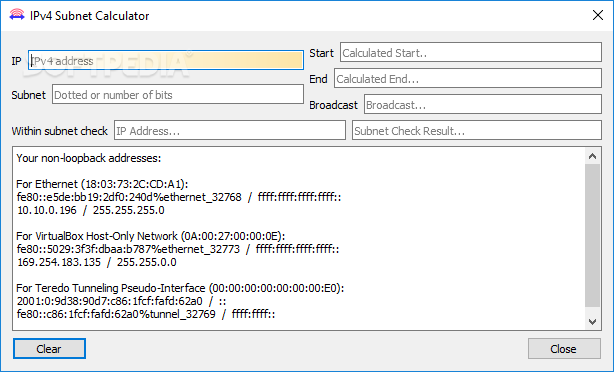Viewport: 614px width, 372px height.
Task: Click the fe80::c86:1fcf:fafd:62a0%tunnel_32769 line
Action: 146,314
